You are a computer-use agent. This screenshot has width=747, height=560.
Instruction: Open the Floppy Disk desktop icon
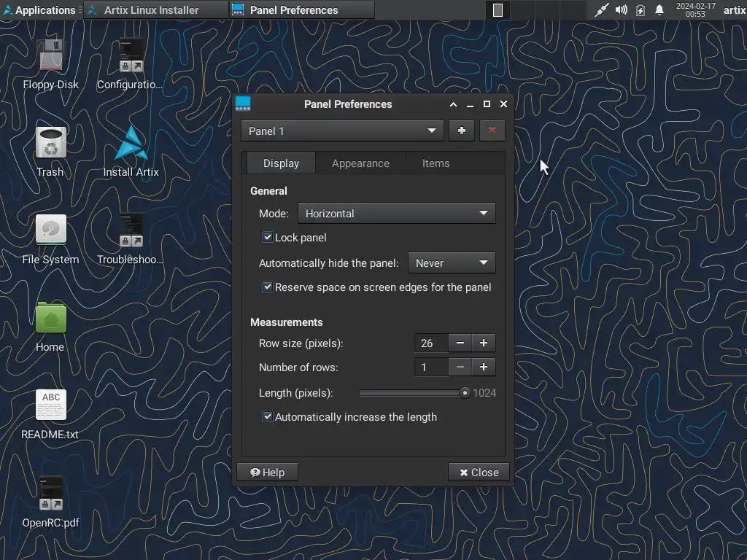(50, 55)
